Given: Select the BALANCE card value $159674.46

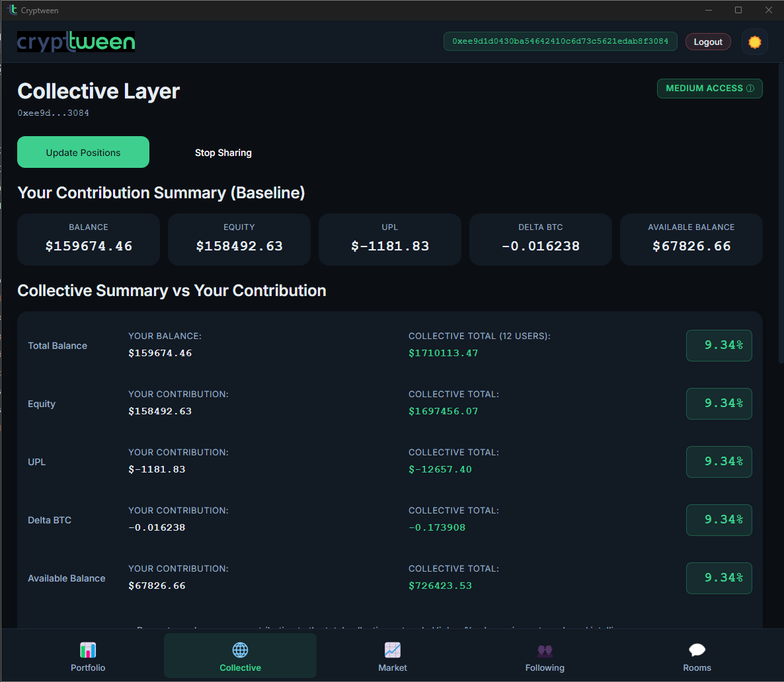Looking at the screenshot, I should click(89, 246).
